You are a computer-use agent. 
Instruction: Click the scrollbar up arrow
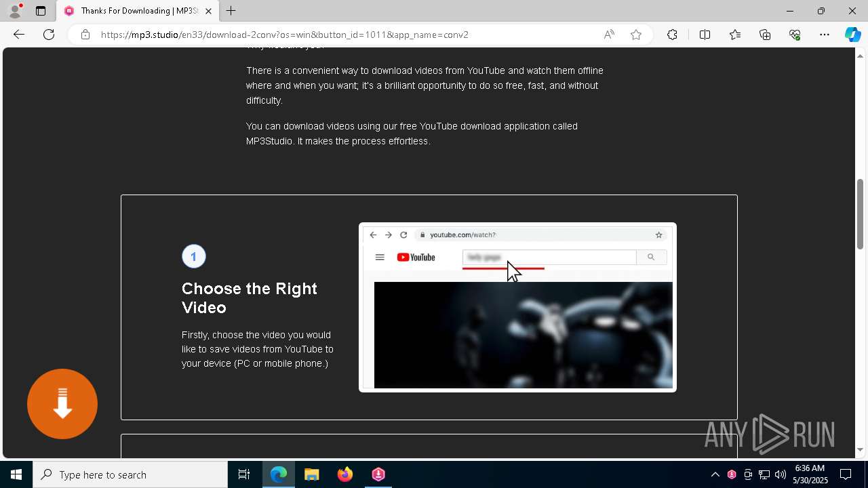point(861,55)
